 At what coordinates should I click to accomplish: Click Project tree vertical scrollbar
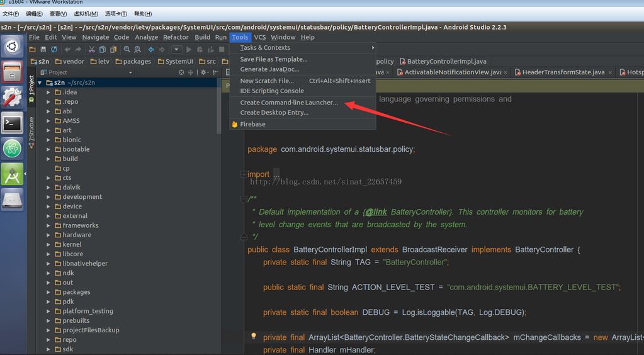219,106
